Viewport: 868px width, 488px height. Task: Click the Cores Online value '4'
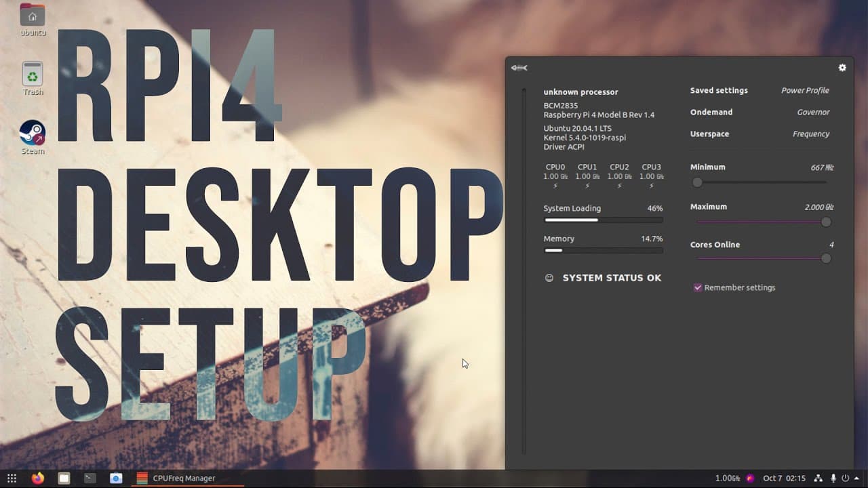[831, 245]
